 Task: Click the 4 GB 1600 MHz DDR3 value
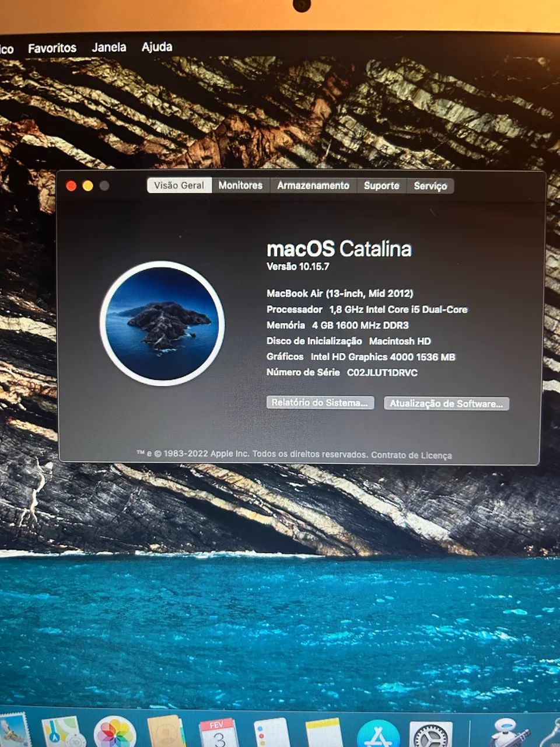(x=360, y=325)
